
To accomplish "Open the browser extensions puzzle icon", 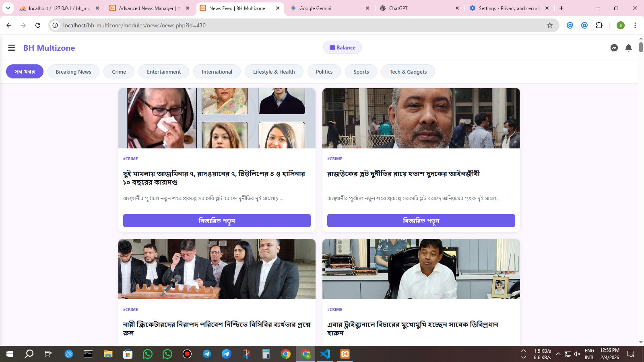I will point(599,25).
